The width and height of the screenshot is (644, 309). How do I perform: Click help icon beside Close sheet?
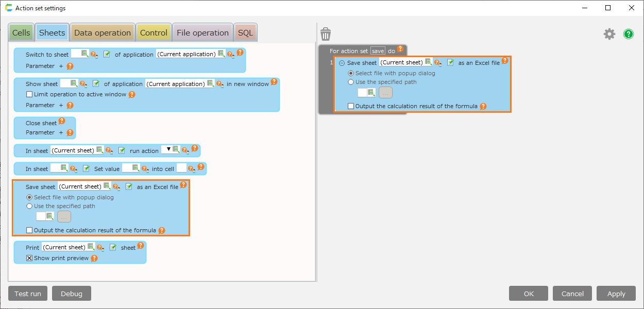point(62,121)
